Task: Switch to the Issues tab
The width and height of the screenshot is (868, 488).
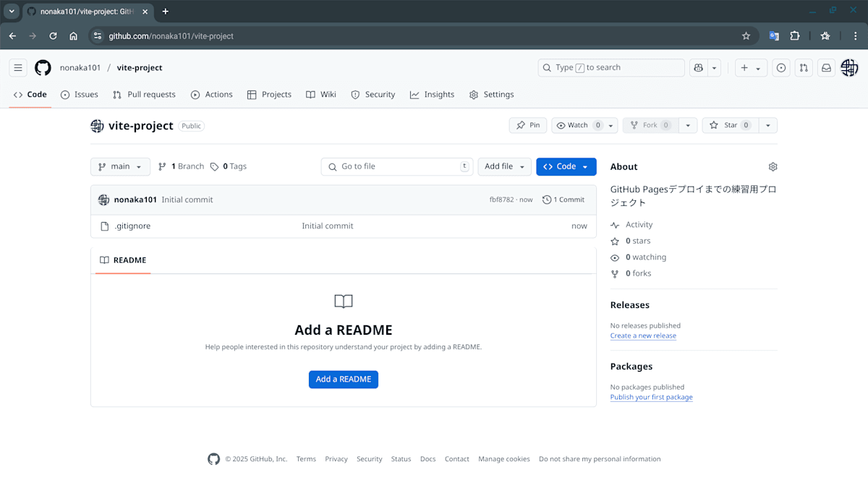Action: pyautogui.click(x=80, y=95)
